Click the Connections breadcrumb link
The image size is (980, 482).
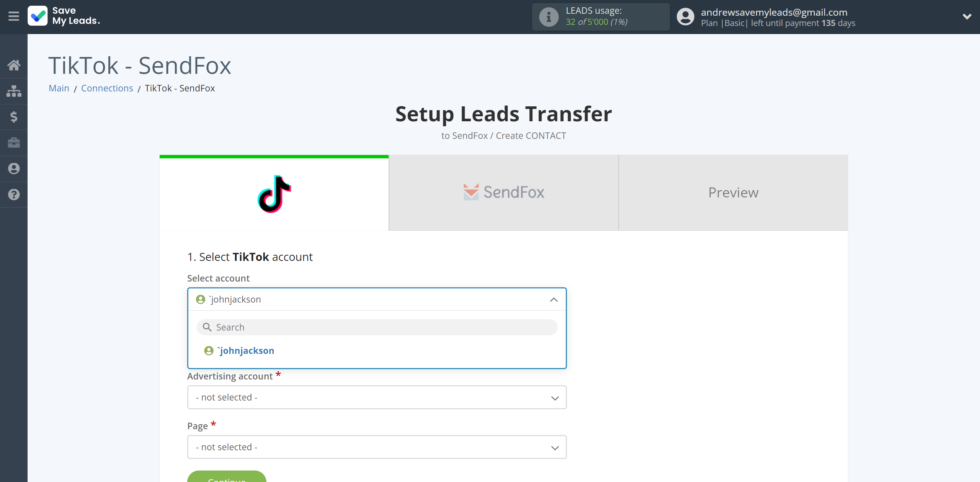[x=107, y=88]
